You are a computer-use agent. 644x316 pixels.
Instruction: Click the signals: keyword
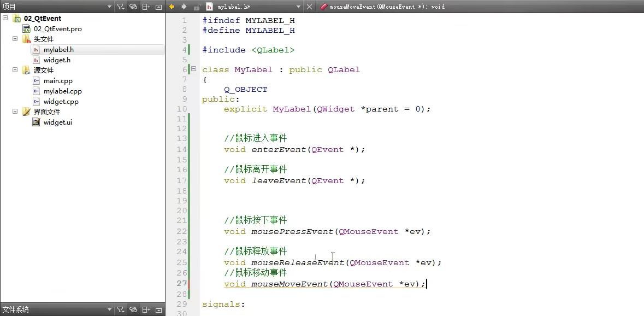pos(223,305)
